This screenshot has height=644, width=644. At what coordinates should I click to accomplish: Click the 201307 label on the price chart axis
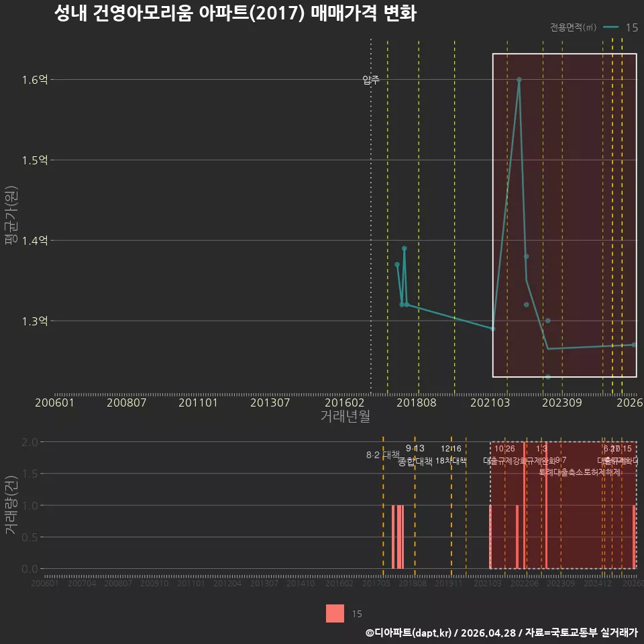click(270, 402)
